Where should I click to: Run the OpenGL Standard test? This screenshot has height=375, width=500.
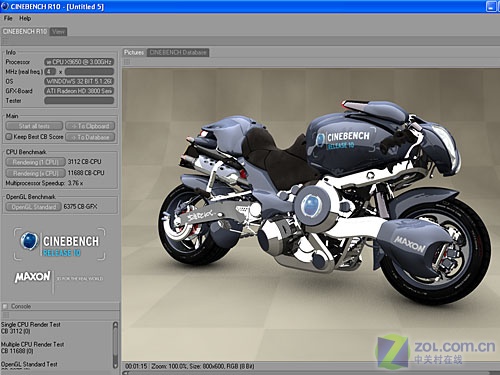[33, 207]
